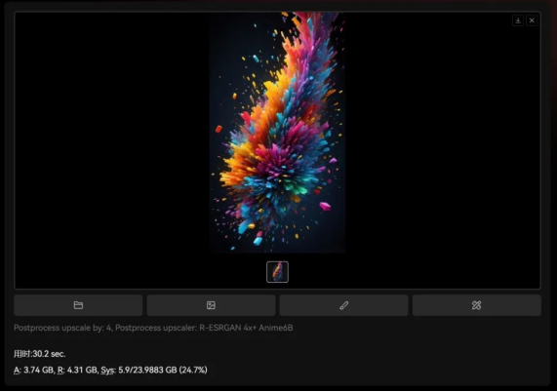Click the 'R-ESRGAN 4x+ Anime6B' upscaler text
The height and width of the screenshot is (392, 557).
[246, 328]
